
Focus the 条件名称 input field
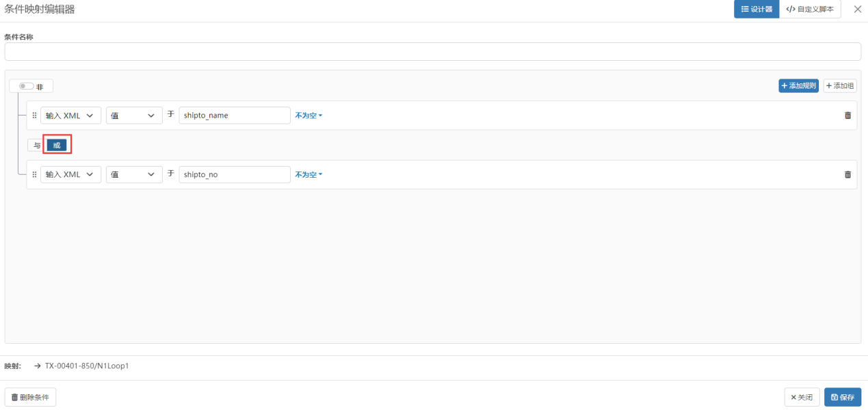(432, 52)
